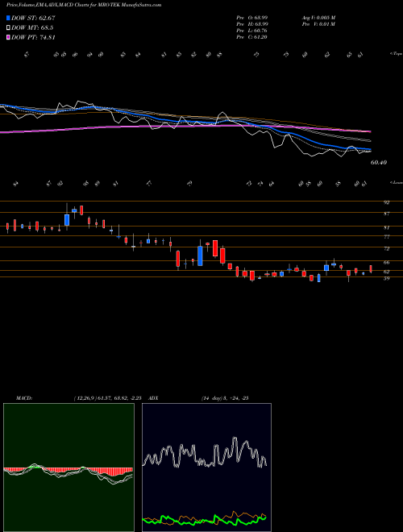Click the magenta DOW PT legend square
The image size is (403, 532).
coord(9,38)
